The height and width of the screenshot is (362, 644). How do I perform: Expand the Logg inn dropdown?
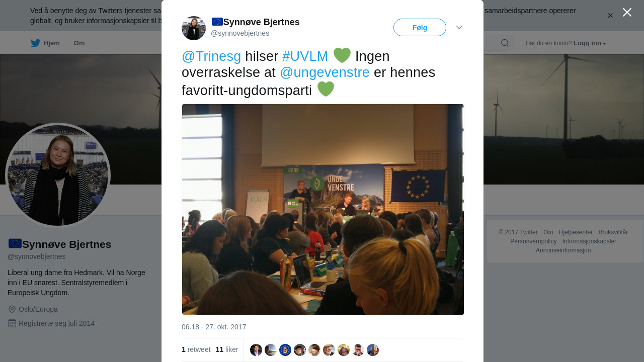click(590, 43)
